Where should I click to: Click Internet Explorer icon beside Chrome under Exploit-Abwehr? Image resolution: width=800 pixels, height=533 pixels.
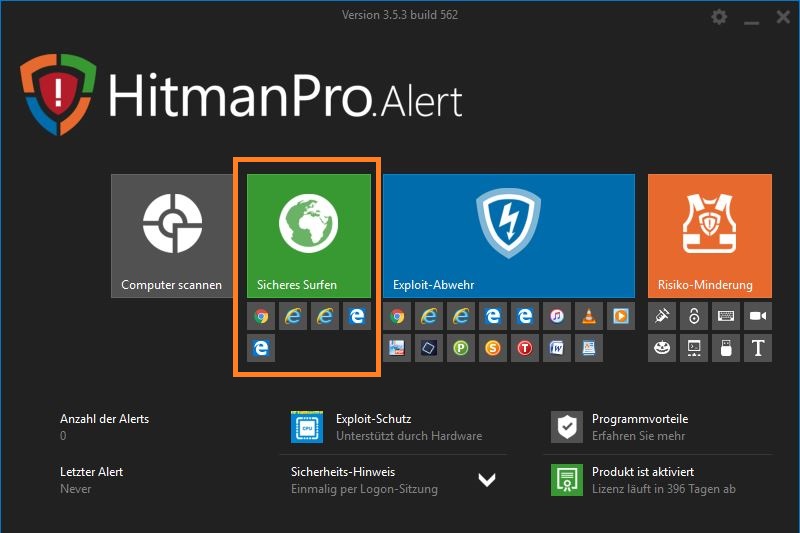429,316
